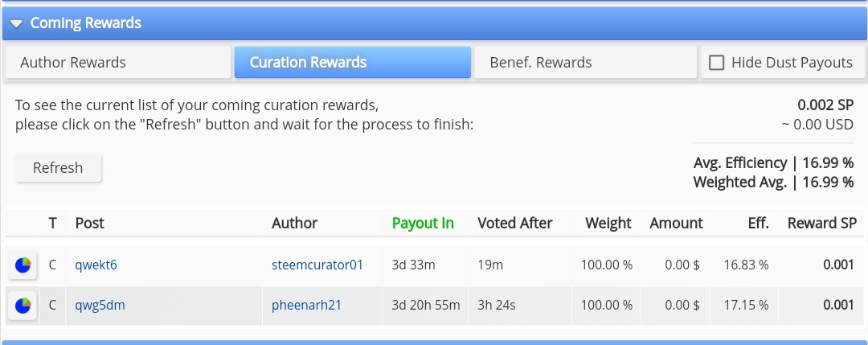
Task: Click the Coming Rewards header title
Action: (x=86, y=23)
